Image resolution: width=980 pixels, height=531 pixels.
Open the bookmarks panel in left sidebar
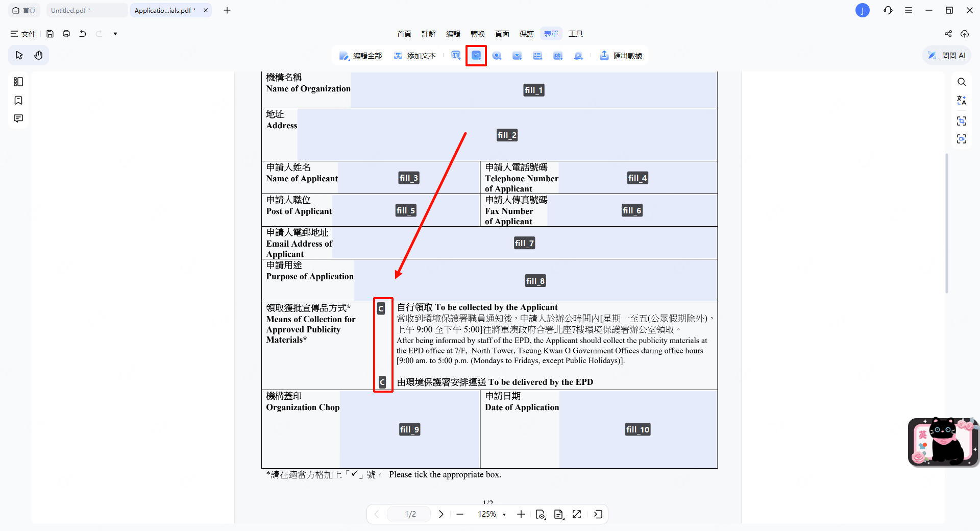click(x=18, y=100)
